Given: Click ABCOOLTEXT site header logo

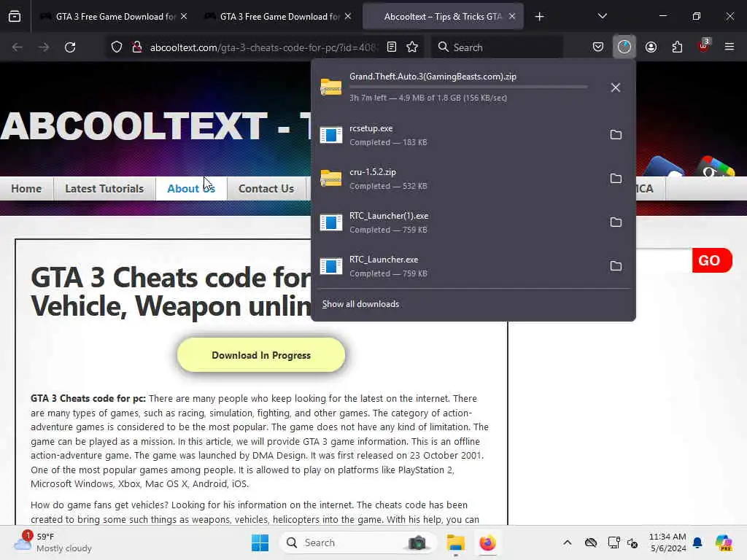Looking at the screenshot, I should 155,125.
